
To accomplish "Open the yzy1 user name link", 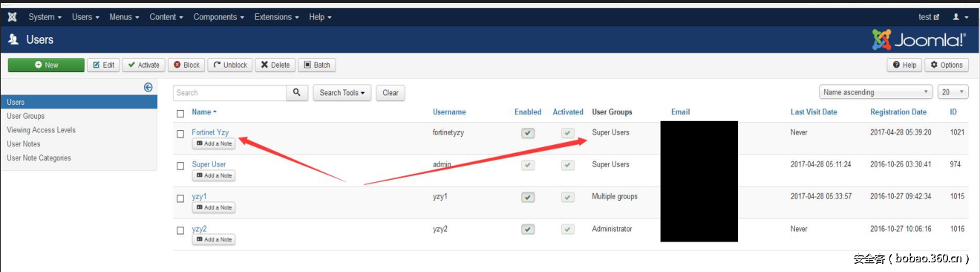I will click(199, 196).
